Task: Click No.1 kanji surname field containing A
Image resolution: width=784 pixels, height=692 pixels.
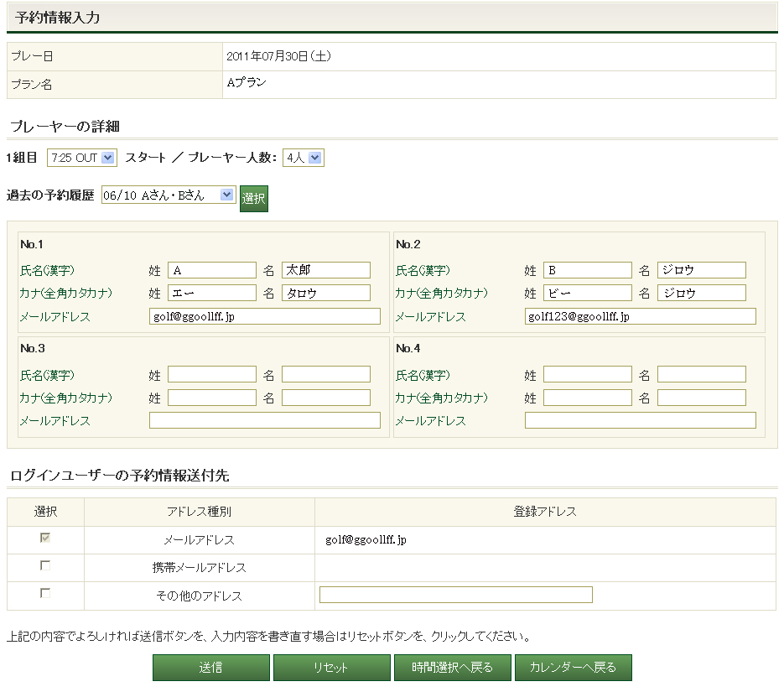Action: coord(211,270)
